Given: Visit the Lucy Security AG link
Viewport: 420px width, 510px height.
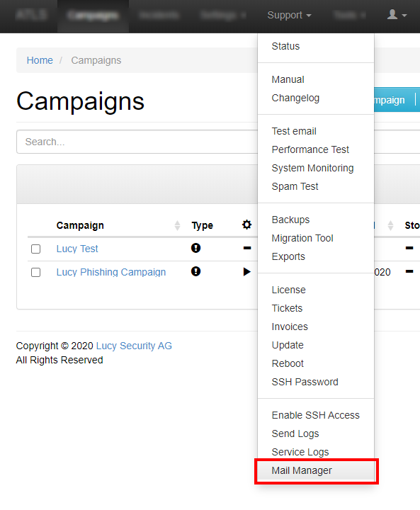Looking at the screenshot, I should 134,346.
